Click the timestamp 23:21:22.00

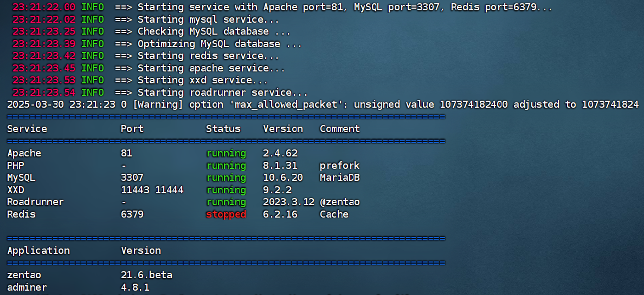(43, 7)
